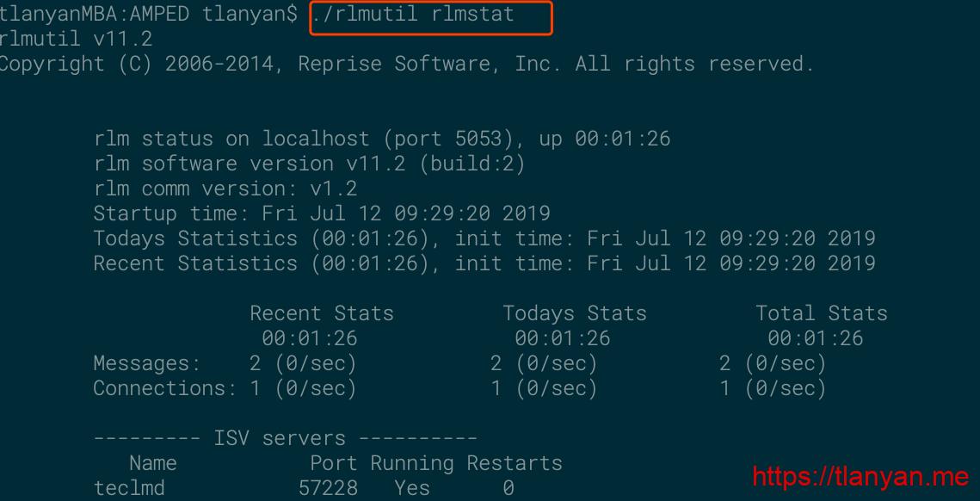This screenshot has height=501, width=980.
Task: Click the Total Stats column header
Action: (821, 313)
